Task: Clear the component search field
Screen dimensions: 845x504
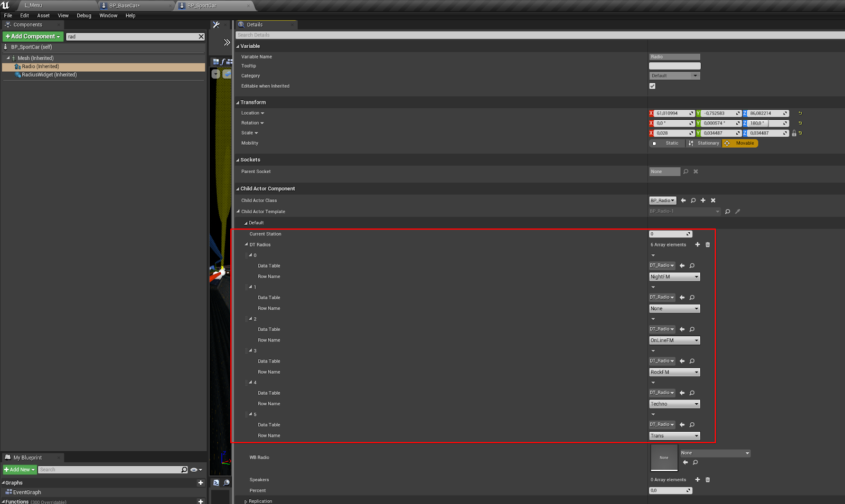Action: pos(201,36)
